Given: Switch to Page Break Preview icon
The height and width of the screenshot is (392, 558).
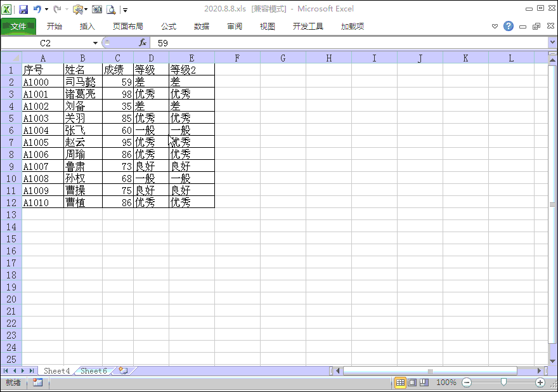Looking at the screenshot, I should 424,382.
